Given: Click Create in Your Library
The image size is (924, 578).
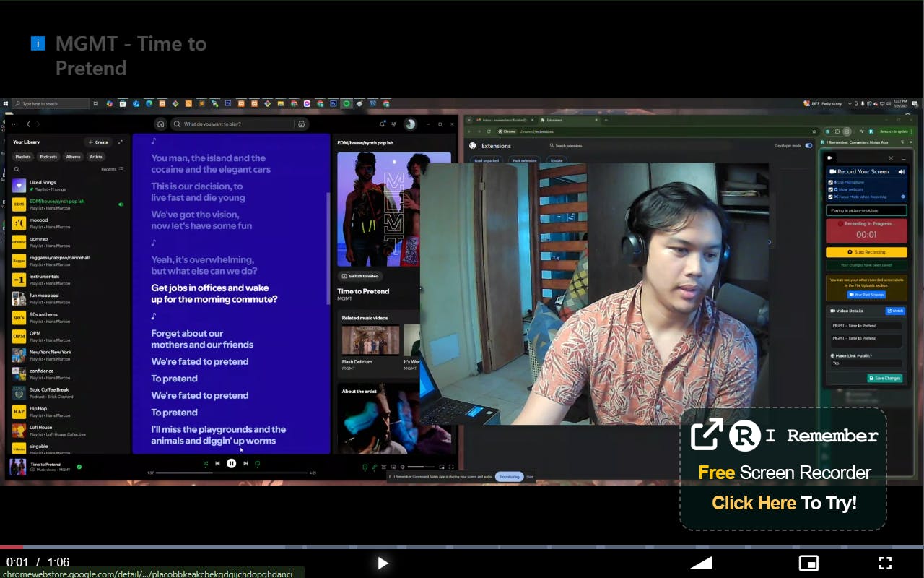Looking at the screenshot, I should click(97, 142).
